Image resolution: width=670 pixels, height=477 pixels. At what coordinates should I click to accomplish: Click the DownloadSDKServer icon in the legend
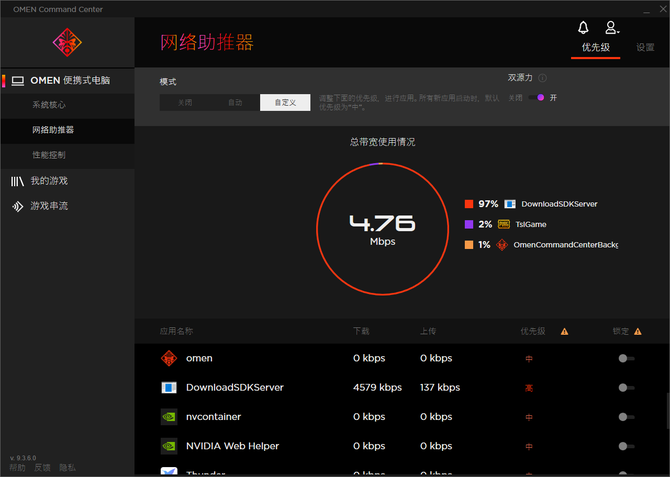tap(510, 204)
